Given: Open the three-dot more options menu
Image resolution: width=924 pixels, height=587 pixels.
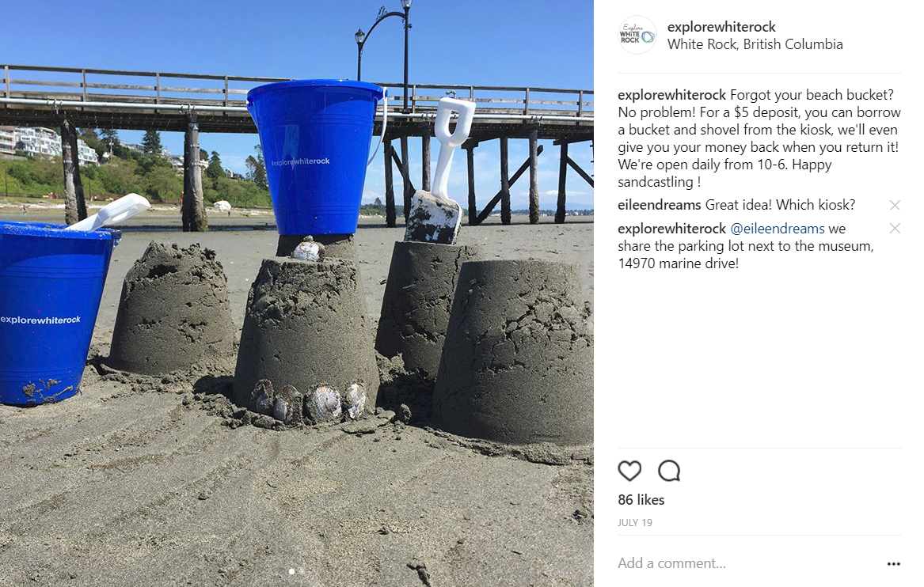Looking at the screenshot, I should pyautogui.click(x=893, y=563).
